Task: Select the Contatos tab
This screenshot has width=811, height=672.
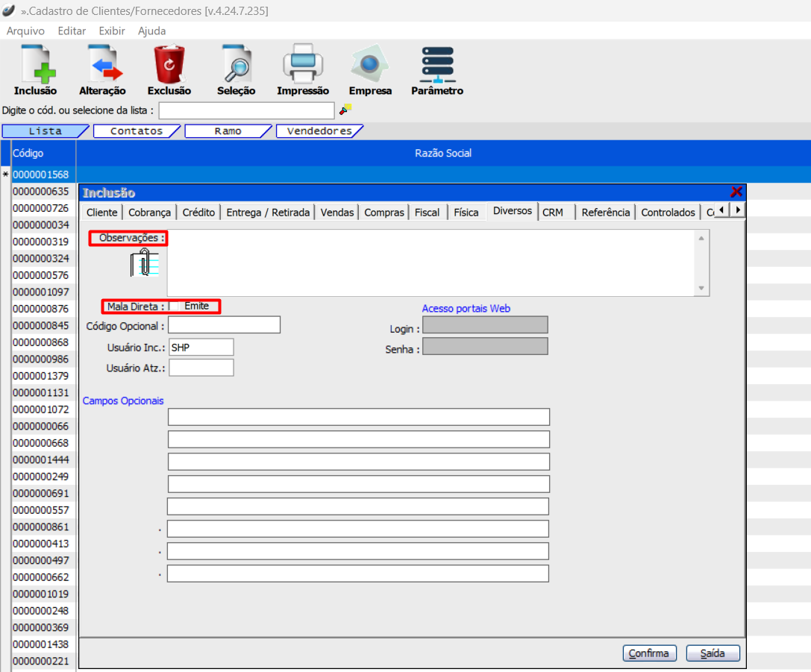Action: (137, 131)
